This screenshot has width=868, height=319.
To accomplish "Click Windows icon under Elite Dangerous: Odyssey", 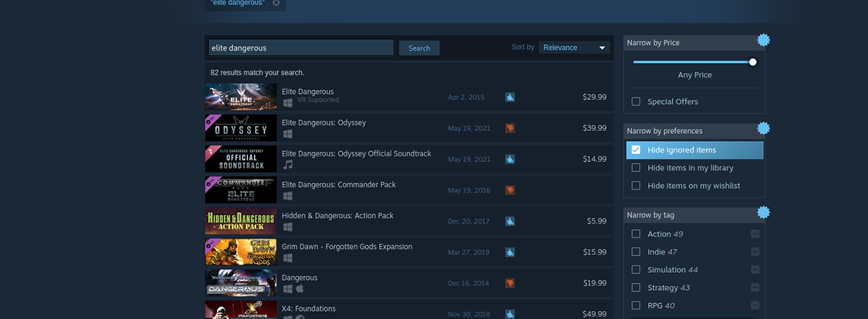I will tap(287, 134).
